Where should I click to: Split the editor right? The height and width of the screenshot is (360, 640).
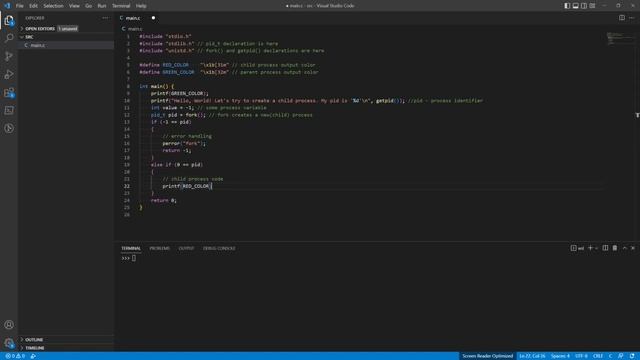622,18
